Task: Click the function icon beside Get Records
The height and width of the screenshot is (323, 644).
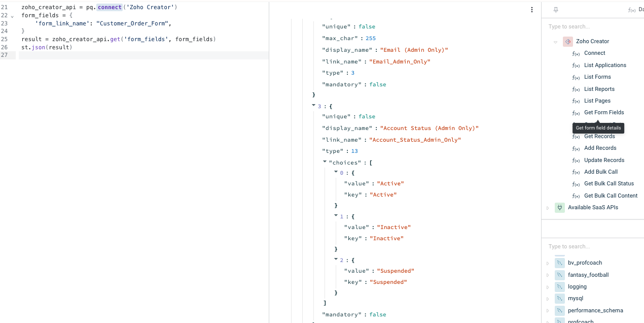Action: tap(576, 137)
